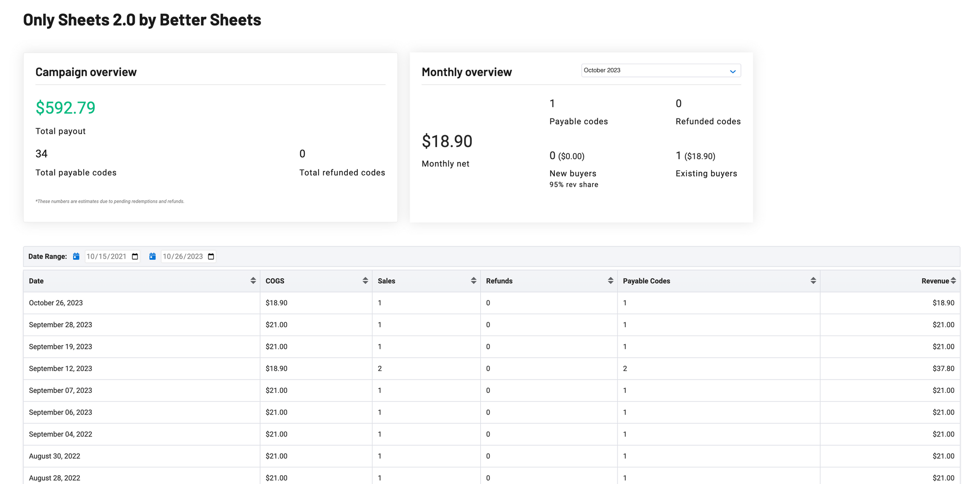Open the start date picker calendar button
Viewport: 980px width, 484px height.
[135, 257]
